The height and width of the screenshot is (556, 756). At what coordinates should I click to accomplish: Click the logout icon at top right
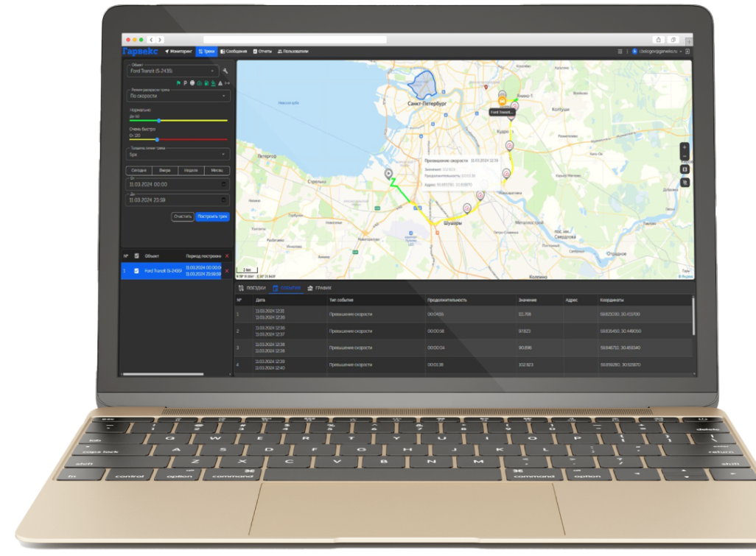click(x=687, y=51)
